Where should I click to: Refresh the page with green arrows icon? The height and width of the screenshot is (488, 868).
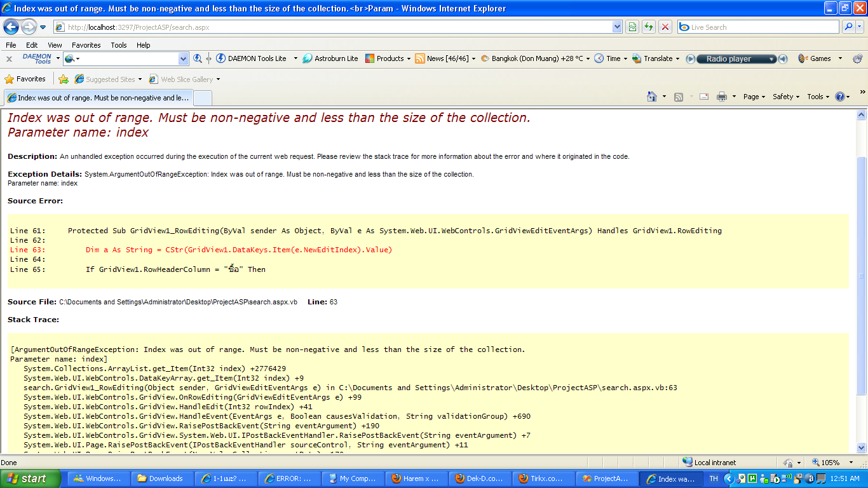coord(649,27)
